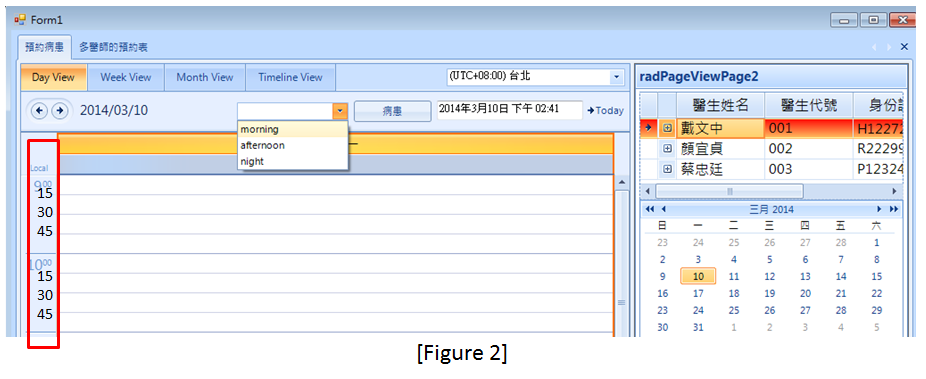Switch to Timeline View
Screen dimensions: 926x379
290,77
